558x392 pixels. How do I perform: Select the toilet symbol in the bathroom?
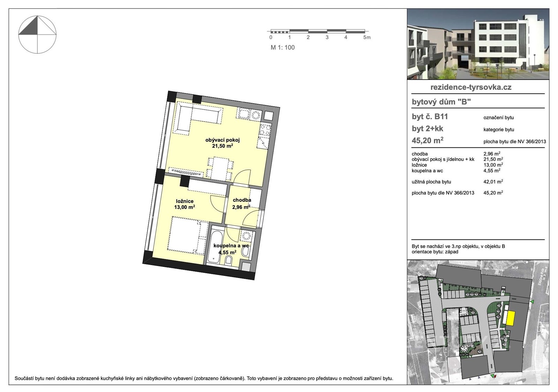[229, 260]
